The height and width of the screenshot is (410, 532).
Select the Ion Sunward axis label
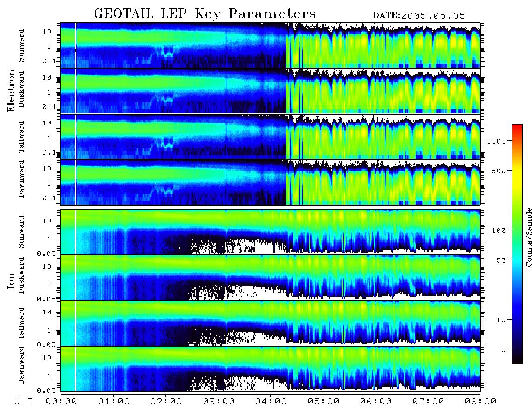[21, 232]
